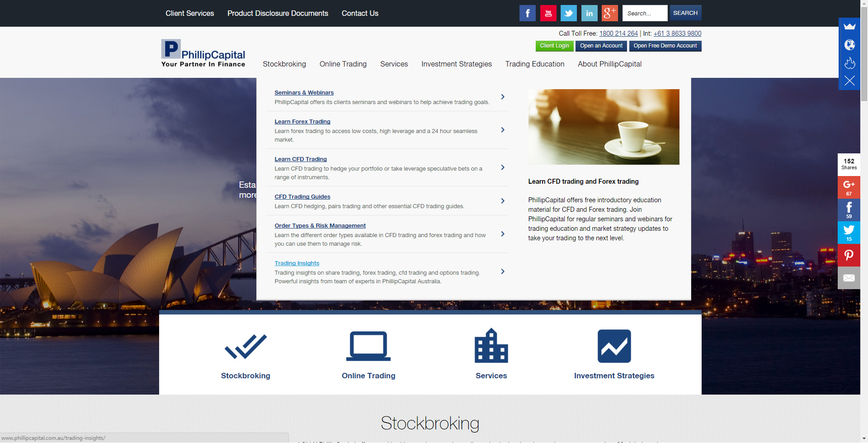Expand the Seminars & Webinars arrow

[x=502, y=97]
